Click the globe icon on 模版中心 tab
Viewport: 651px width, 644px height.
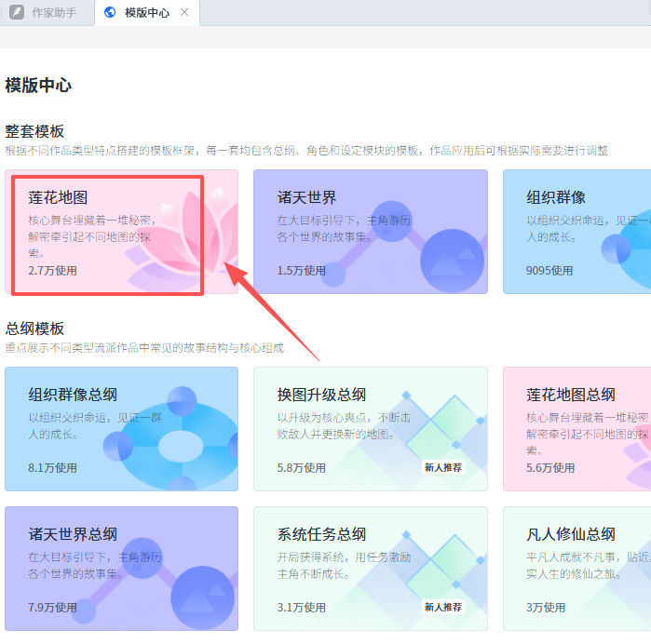(x=111, y=13)
